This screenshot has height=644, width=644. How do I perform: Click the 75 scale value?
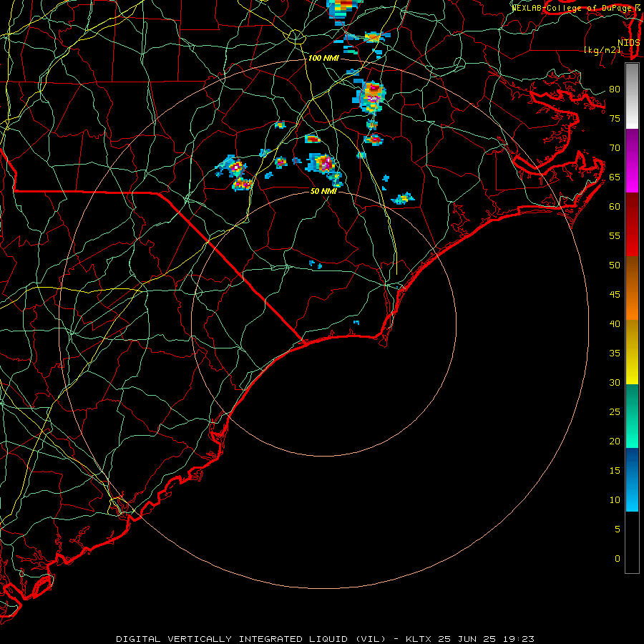[615, 119]
